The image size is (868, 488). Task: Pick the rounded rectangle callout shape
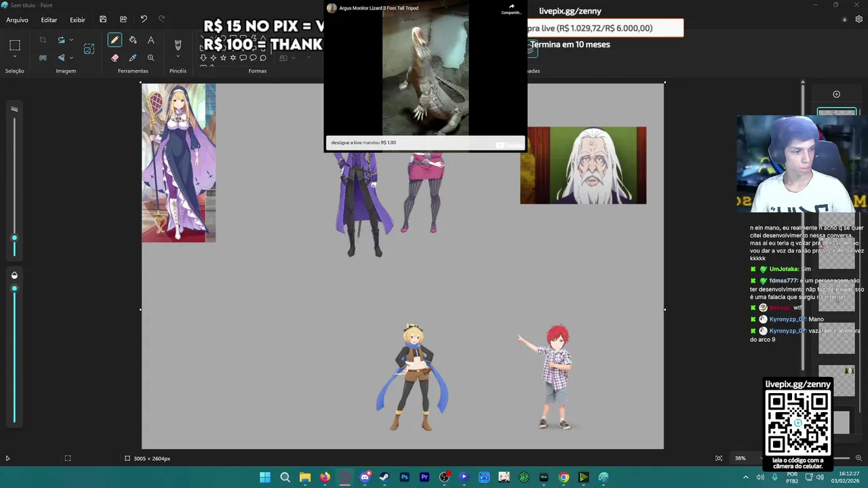pyautogui.click(x=243, y=58)
